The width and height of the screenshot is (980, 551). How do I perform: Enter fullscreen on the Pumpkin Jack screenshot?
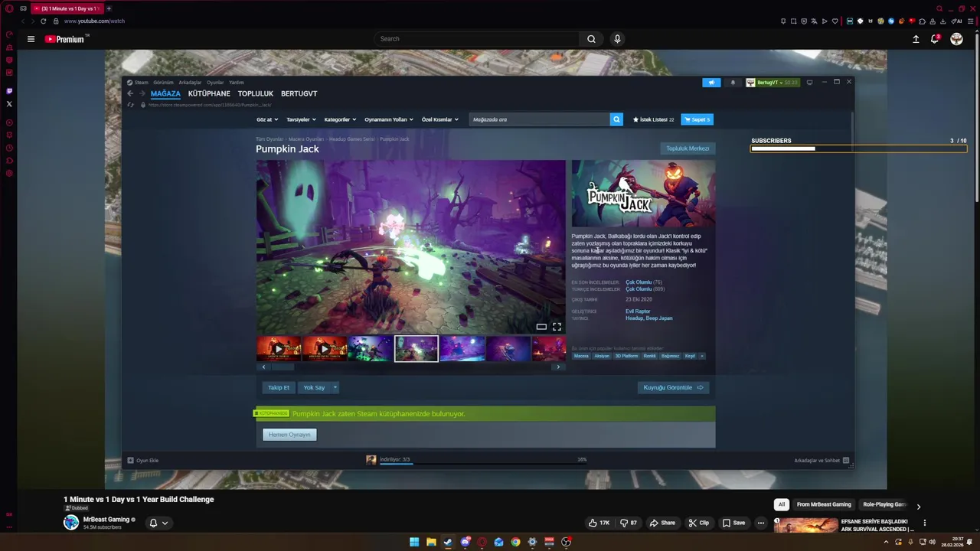coord(557,327)
